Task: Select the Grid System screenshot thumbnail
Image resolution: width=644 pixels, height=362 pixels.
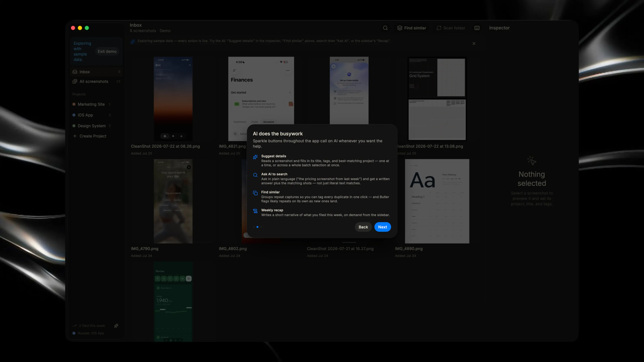Action: pos(437,99)
